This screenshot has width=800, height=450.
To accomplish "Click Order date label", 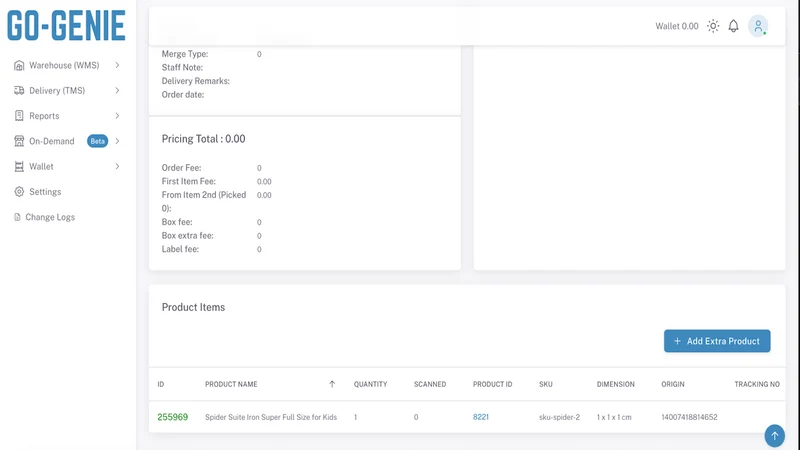I will (x=183, y=94).
